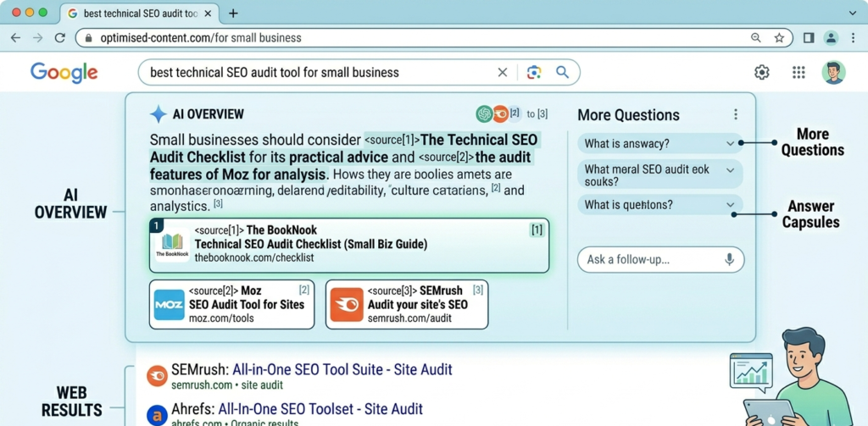This screenshot has height=426, width=868.
Task: Open the browser three-dot menu
Action: tap(853, 37)
